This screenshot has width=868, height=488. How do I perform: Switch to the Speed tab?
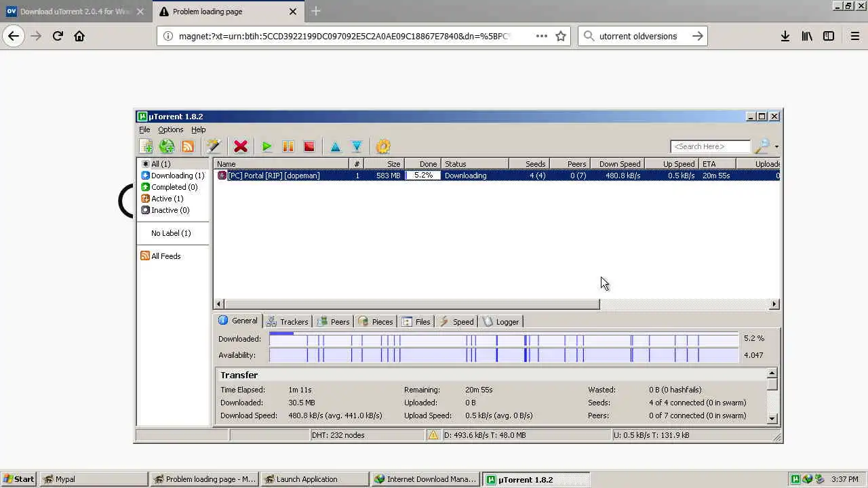click(456, 322)
